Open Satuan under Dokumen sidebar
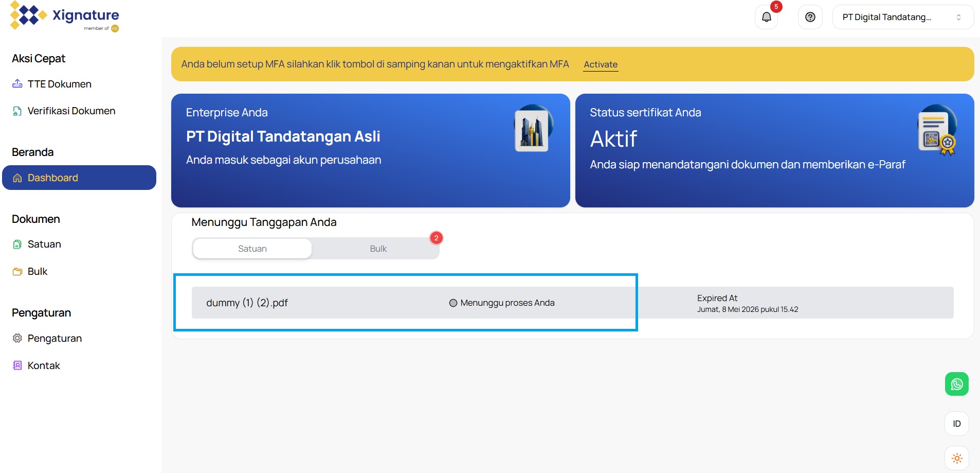Viewport: 980px width, 473px height. click(44, 244)
